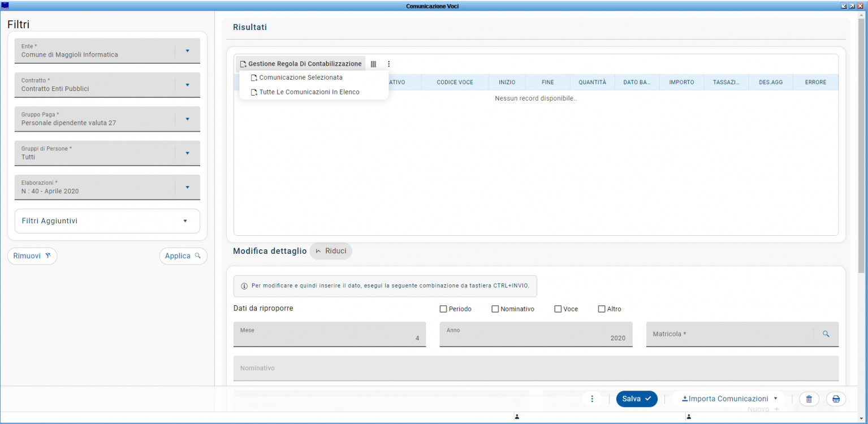Click the print icon button
The image size is (868, 424).
[x=836, y=399]
